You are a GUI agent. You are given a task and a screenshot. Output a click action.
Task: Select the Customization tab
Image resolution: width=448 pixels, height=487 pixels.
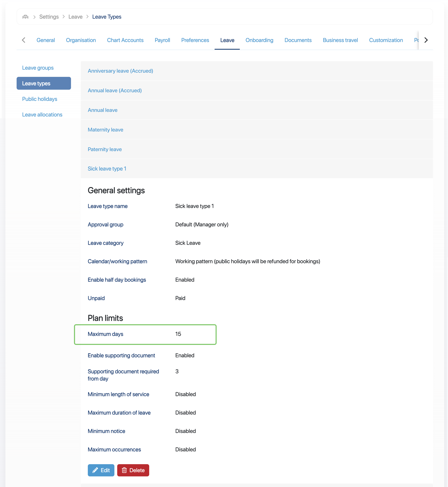(x=386, y=40)
